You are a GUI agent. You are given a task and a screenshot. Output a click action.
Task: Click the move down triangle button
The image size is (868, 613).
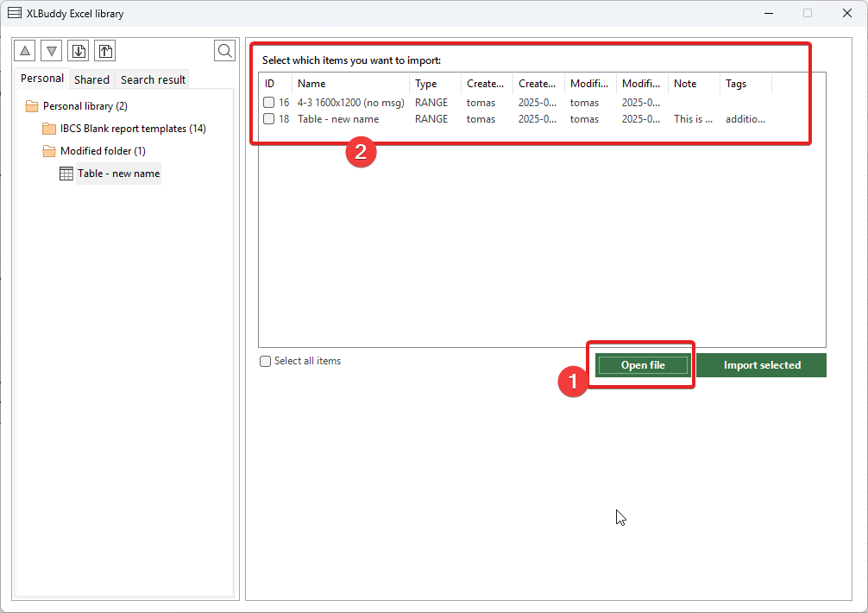(x=52, y=51)
